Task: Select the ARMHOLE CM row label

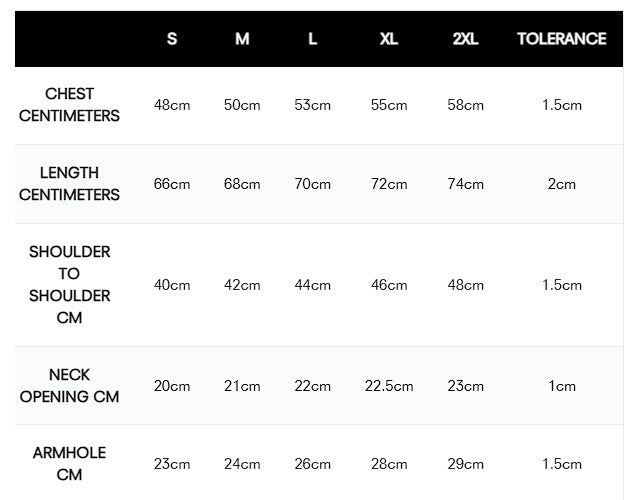Action: point(70,463)
